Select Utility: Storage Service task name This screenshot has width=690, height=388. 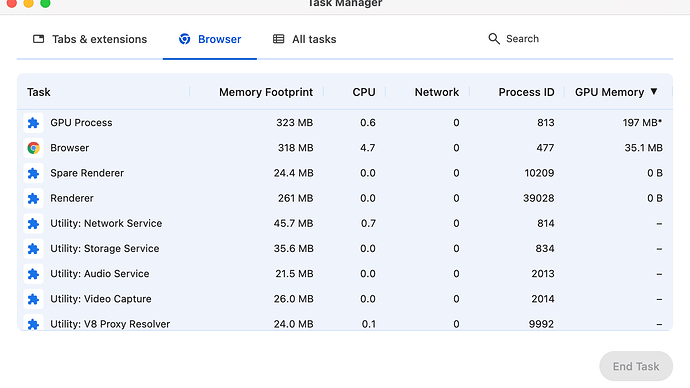coord(105,249)
